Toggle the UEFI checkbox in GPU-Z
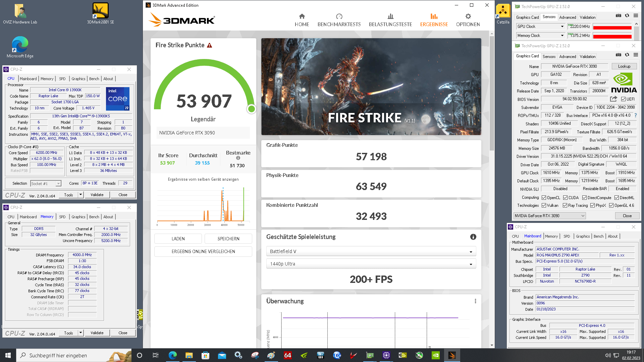 [623, 99]
